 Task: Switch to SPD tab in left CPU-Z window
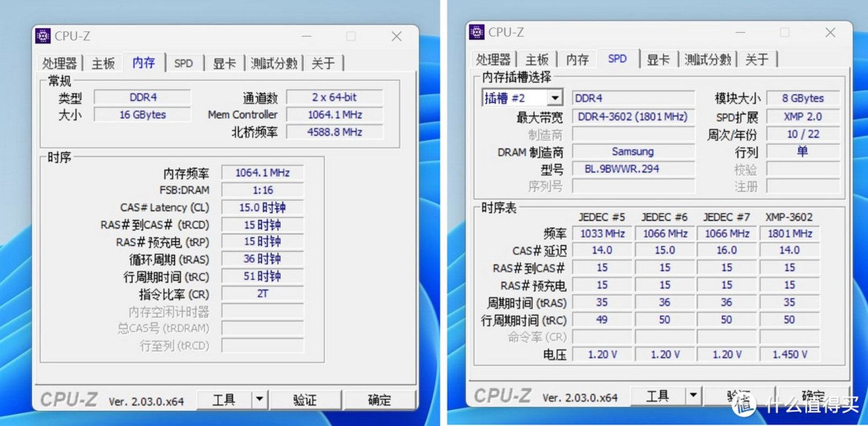(x=183, y=63)
